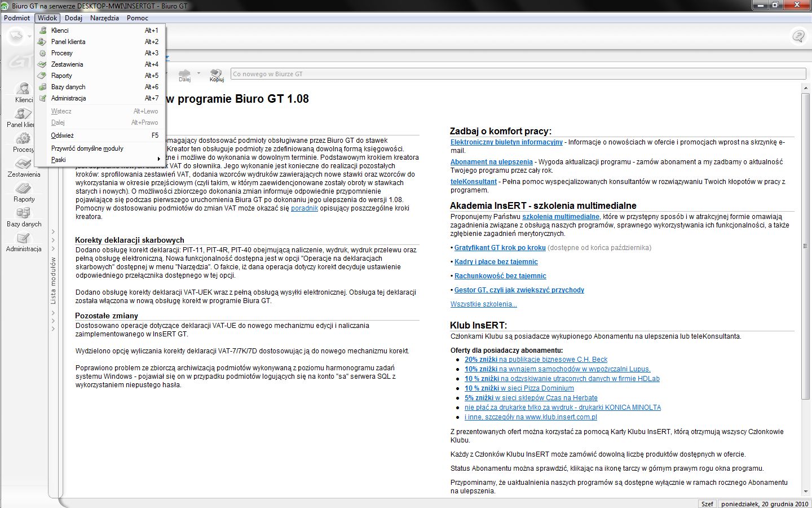
Task: Click the Szef status bar entry
Action: (707, 503)
